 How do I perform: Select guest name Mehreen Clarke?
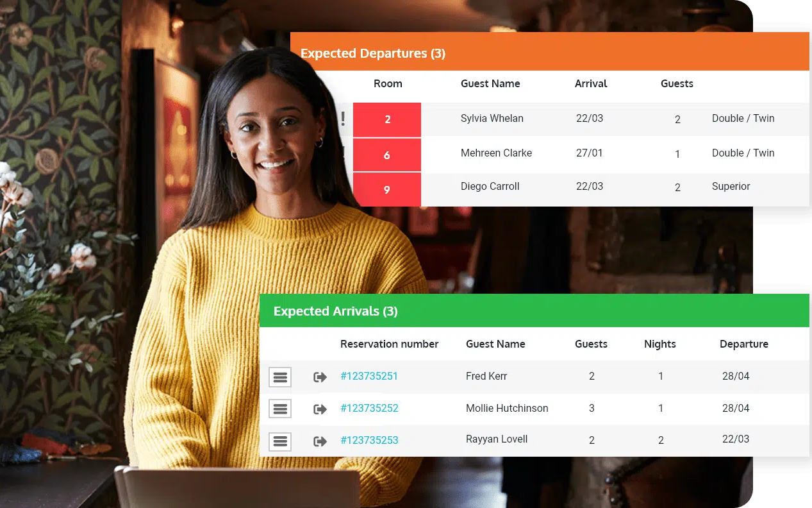coord(497,153)
